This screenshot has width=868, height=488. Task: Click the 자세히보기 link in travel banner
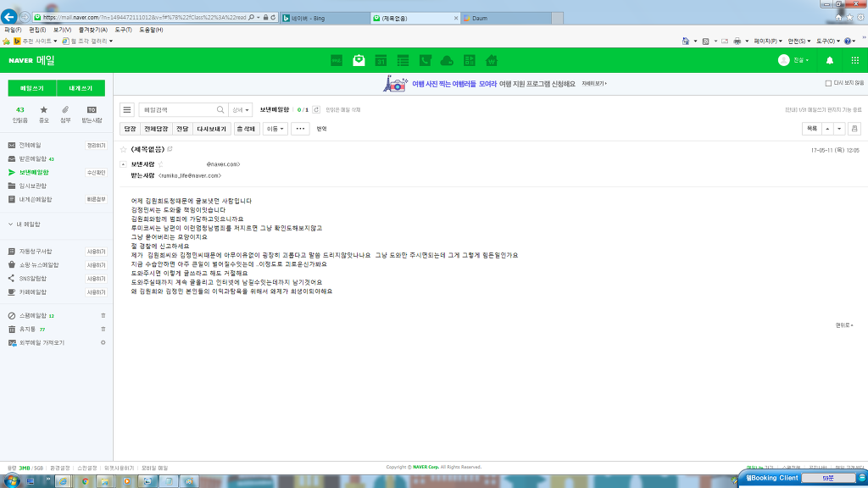[594, 84]
